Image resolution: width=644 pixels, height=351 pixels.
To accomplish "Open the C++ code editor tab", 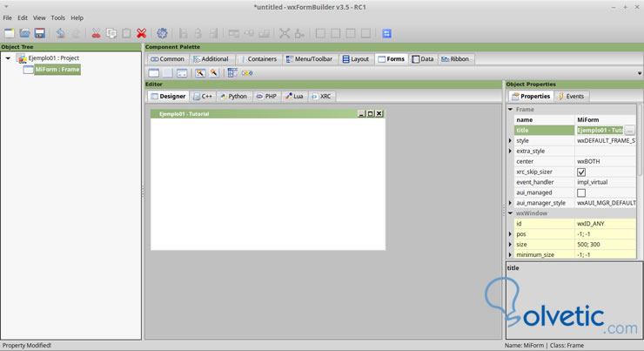I will [203, 96].
